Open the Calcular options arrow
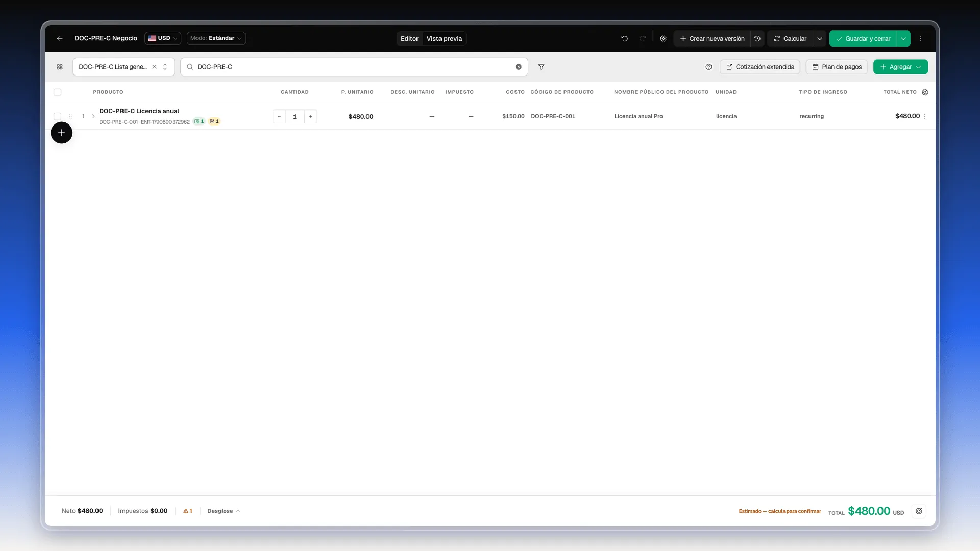Image resolution: width=980 pixels, height=551 pixels. [x=819, y=39]
